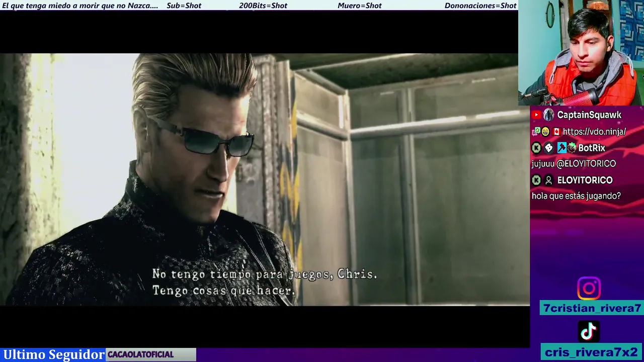
Task: Open CaptainSquawk's profile avatar
Action: (548, 115)
